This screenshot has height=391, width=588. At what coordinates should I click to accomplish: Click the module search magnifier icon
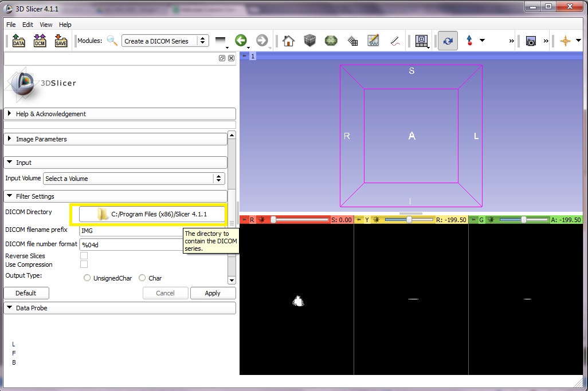112,41
